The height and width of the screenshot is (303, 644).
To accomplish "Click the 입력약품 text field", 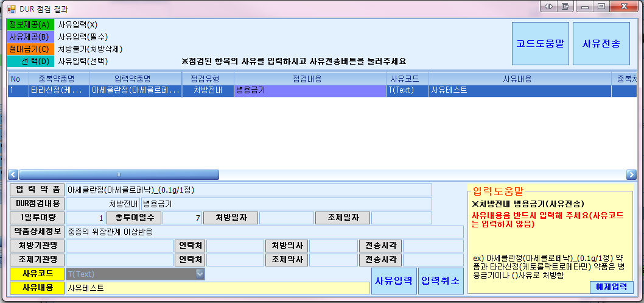I will 249,190.
